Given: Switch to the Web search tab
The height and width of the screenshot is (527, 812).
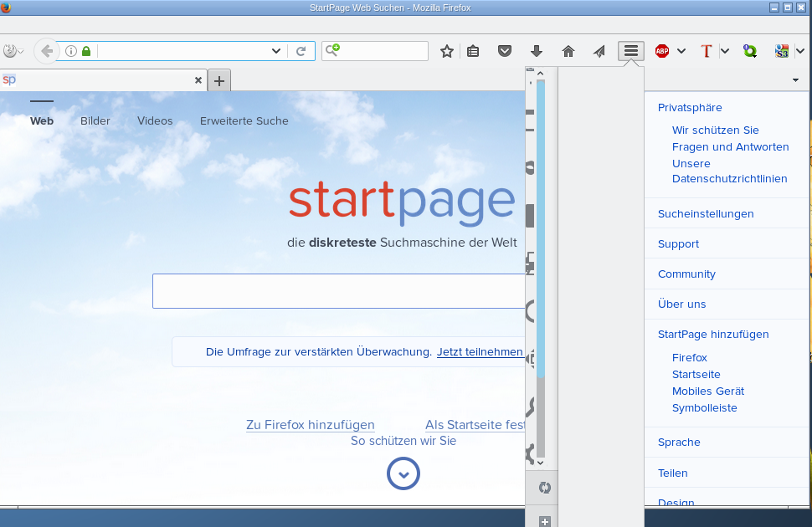Looking at the screenshot, I should (x=42, y=120).
